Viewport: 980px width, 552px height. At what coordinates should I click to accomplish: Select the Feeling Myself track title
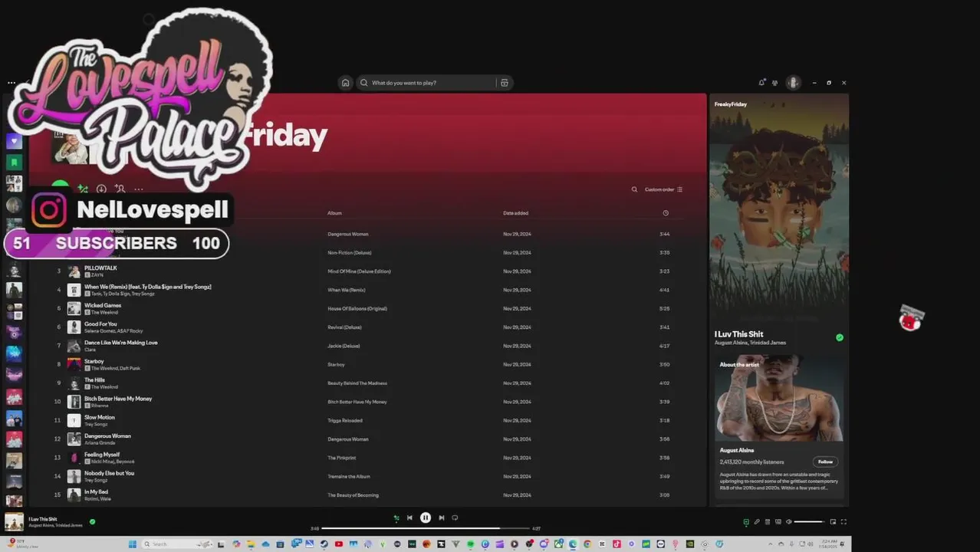click(x=102, y=455)
